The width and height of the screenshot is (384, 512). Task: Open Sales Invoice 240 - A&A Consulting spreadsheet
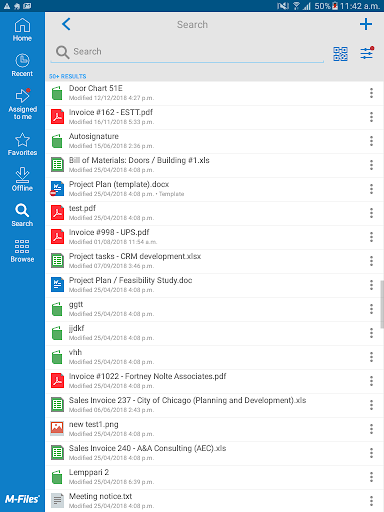pyautogui.click(x=207, y=453)
